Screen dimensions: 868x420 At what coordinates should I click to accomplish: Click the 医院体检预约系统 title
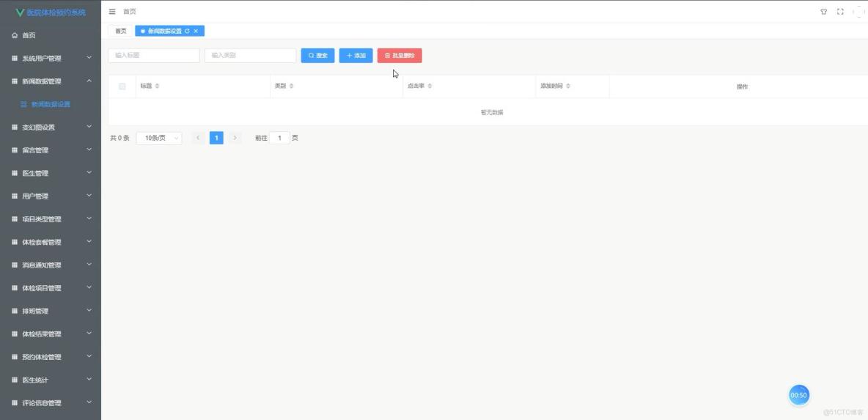[x=56, y=12]
